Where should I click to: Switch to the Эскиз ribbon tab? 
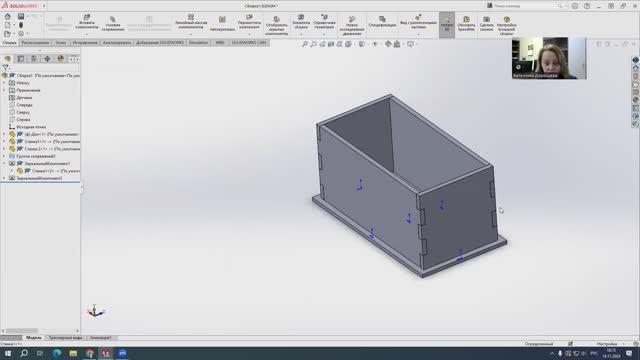(61, 42)
